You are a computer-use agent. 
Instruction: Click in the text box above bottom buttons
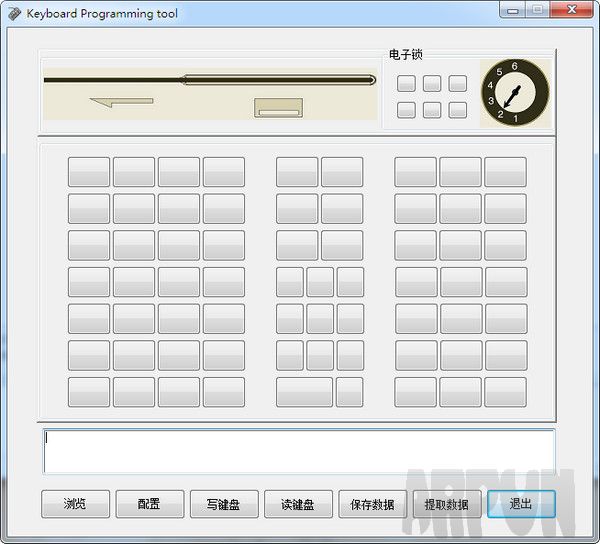[x=298, y=451]
